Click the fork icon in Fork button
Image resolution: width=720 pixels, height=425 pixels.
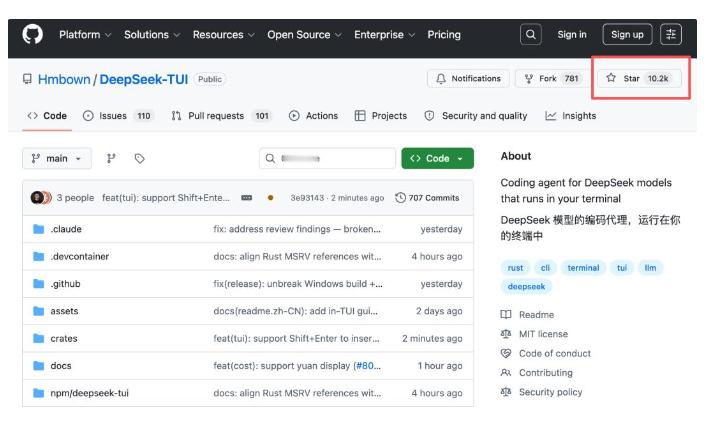pos(529,78)
